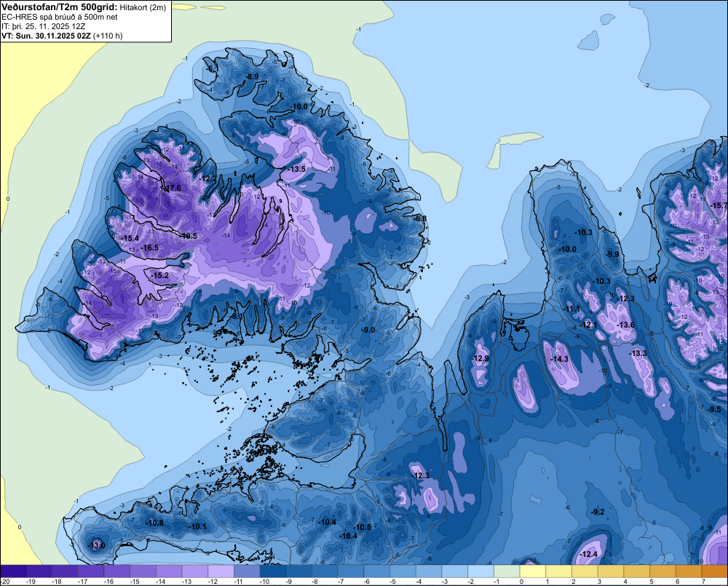
Task: Click the -17.6 temperature value on the map
Action: (x=173, y=188)
